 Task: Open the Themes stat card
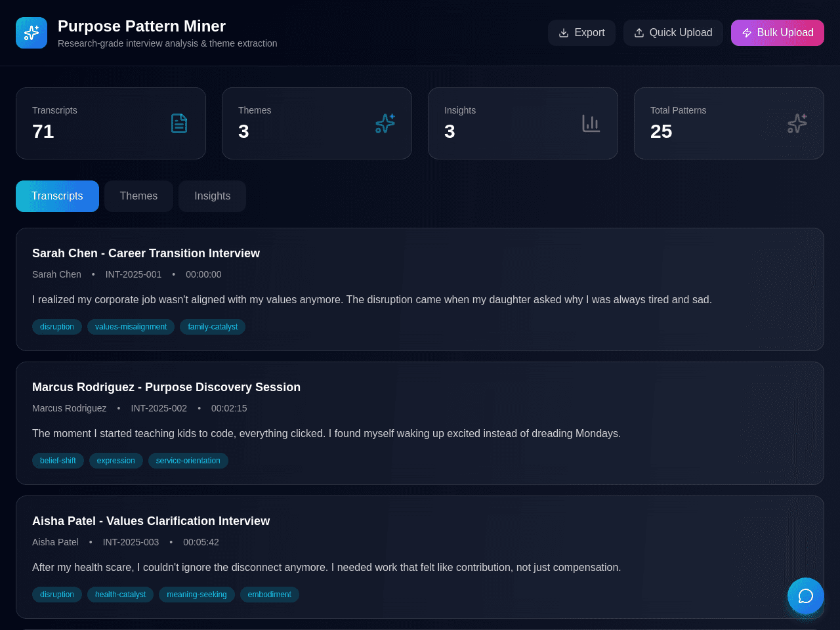point(317,123)
